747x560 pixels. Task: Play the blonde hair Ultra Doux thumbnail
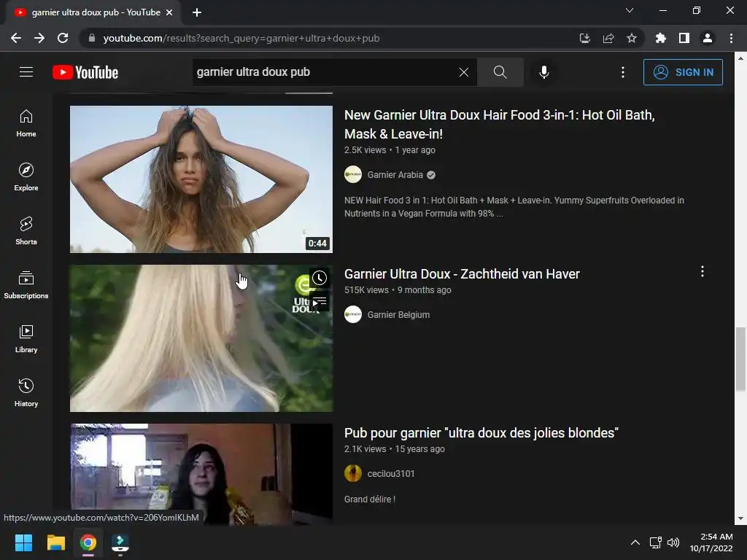pyautogui.click(x=201, y=338)
